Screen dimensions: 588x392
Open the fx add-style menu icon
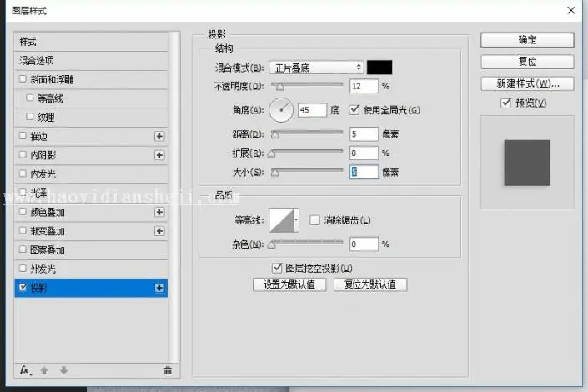(x=25, y=370)
